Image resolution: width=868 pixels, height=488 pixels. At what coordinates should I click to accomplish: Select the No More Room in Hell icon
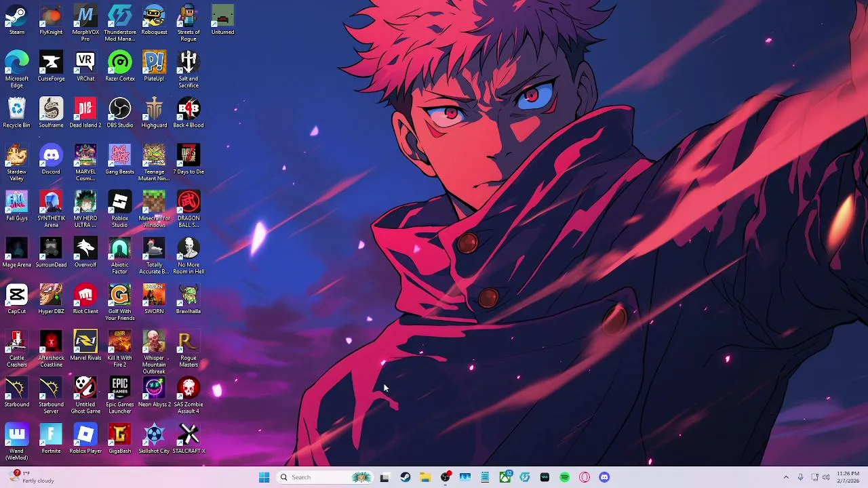click(189, 256)
